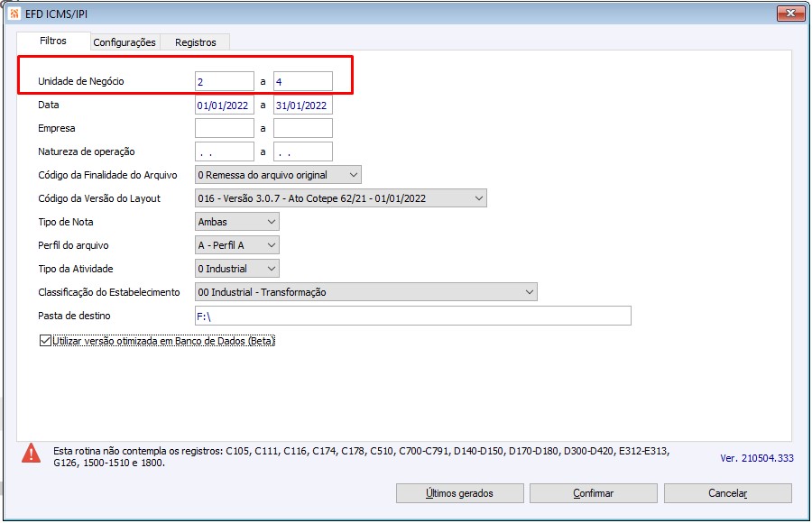Screen dimensions: 812x523
Task: Open the Tipo da Atividade dropdown
Action: 237,269
